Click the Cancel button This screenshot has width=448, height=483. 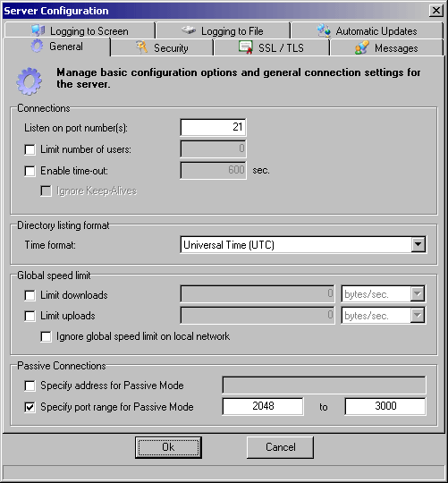tap(280, 447)
